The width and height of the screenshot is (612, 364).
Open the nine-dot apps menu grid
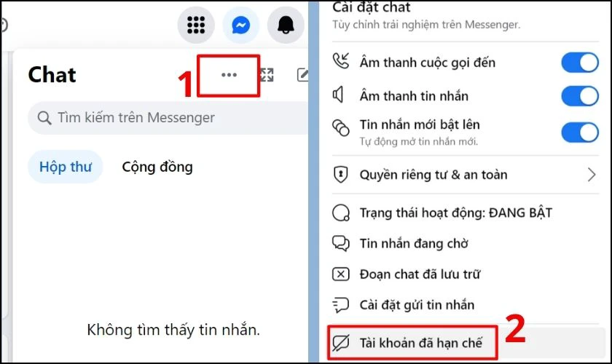[196, 25]
